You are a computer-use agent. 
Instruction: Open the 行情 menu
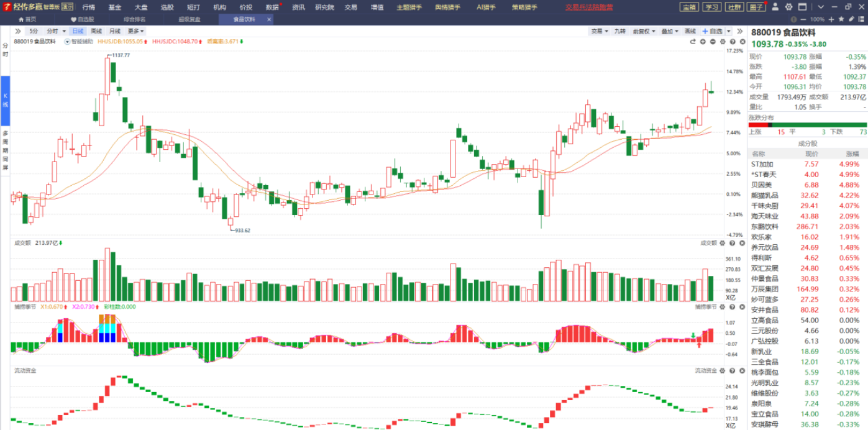[89, 7]
